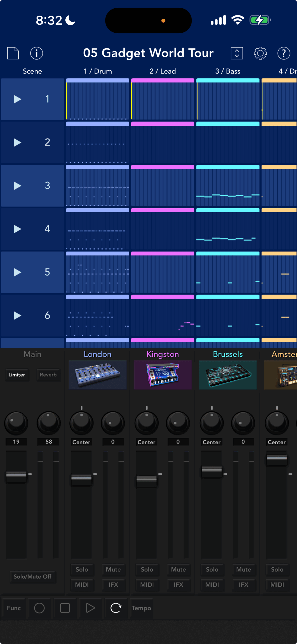Toggle the Limiter on Main channel

17,375
